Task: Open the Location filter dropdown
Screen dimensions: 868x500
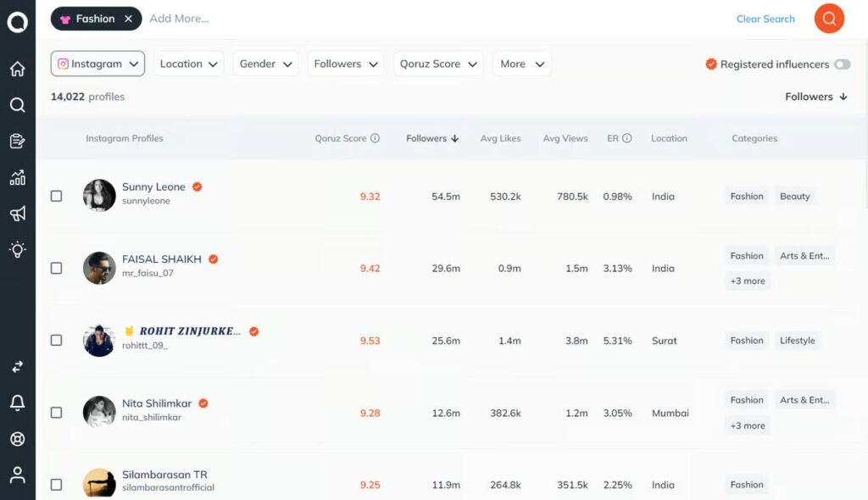Action: coord(189,64)
